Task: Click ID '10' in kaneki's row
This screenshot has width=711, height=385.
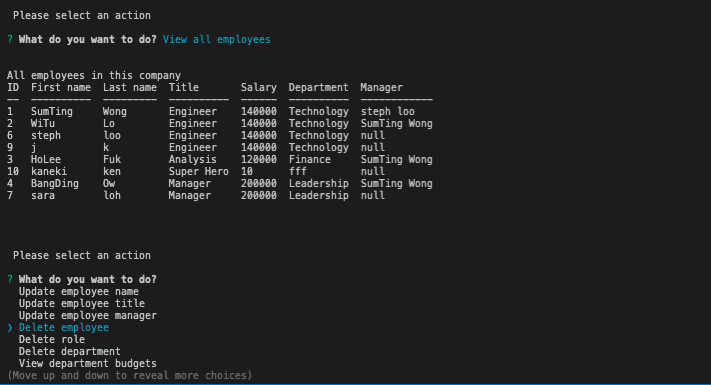Action: point(13,171)
